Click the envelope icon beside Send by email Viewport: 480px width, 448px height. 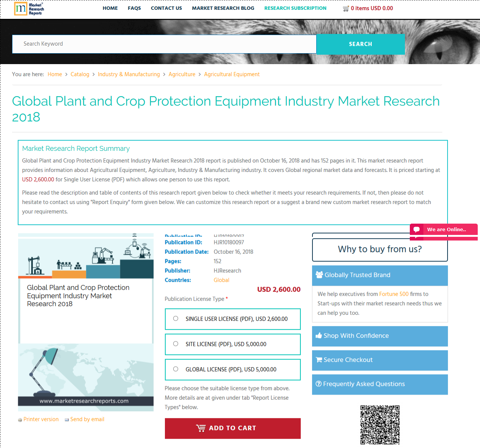67,419
